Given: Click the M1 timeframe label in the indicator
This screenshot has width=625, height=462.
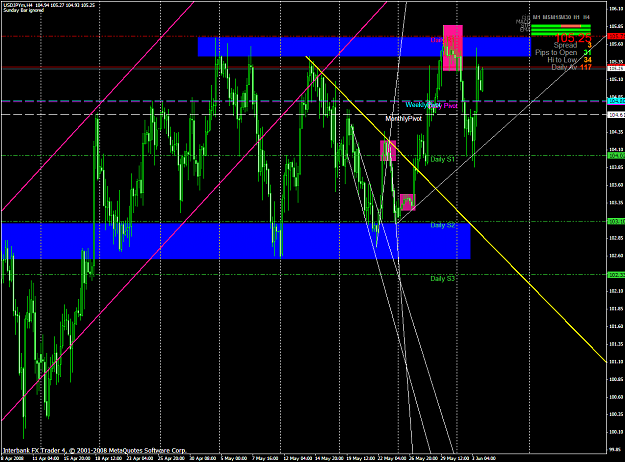Looking at the screenshot, I should 537,17.
